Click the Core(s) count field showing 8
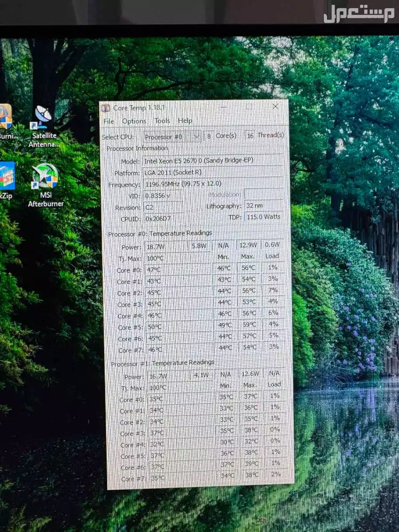The height and width of the screenshot is (532, 399). [209, 136]
